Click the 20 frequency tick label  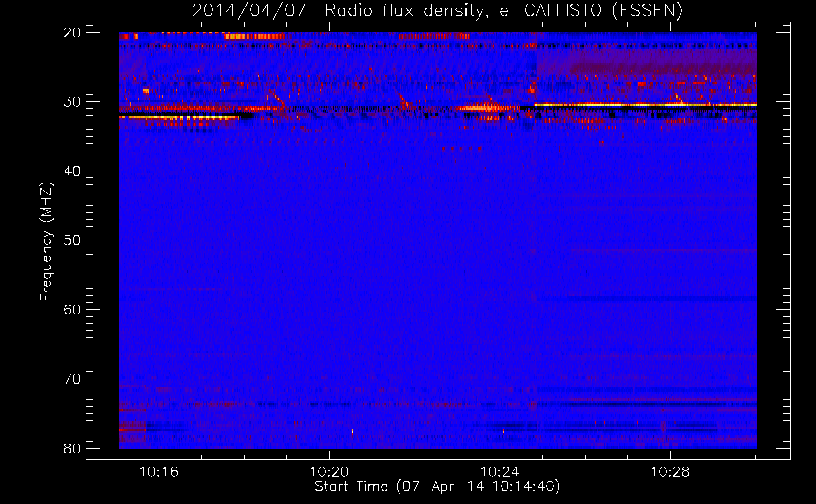tap(73, 33)
